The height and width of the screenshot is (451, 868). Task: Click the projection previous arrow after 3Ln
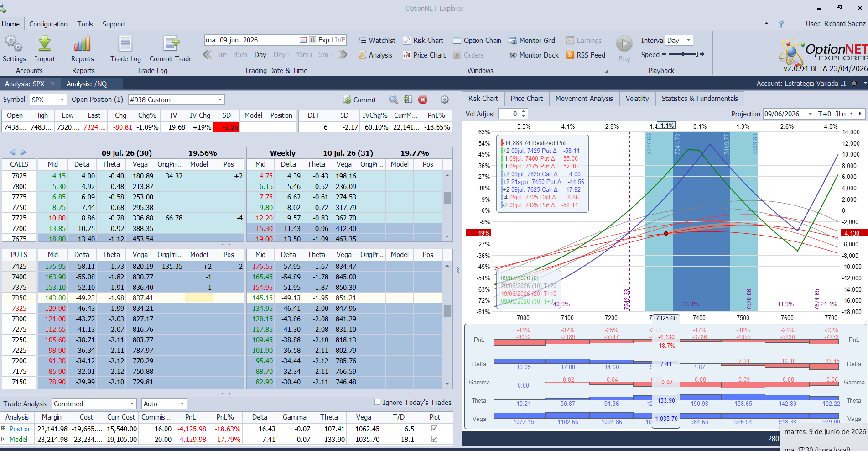click(x=852, y=114)
